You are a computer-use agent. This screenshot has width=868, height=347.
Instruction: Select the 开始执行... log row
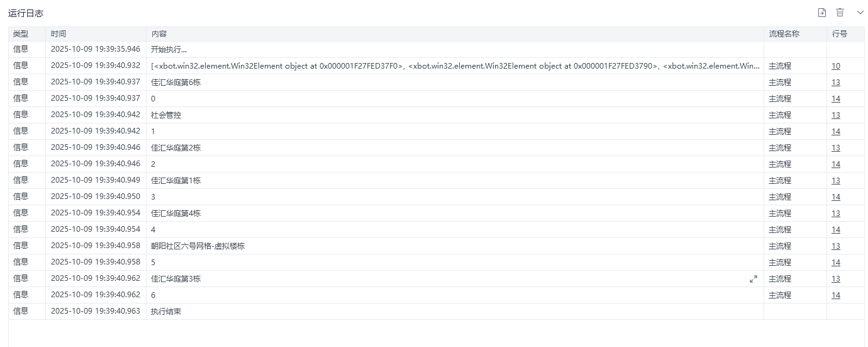pyautogui.click(x=437, y=50)
